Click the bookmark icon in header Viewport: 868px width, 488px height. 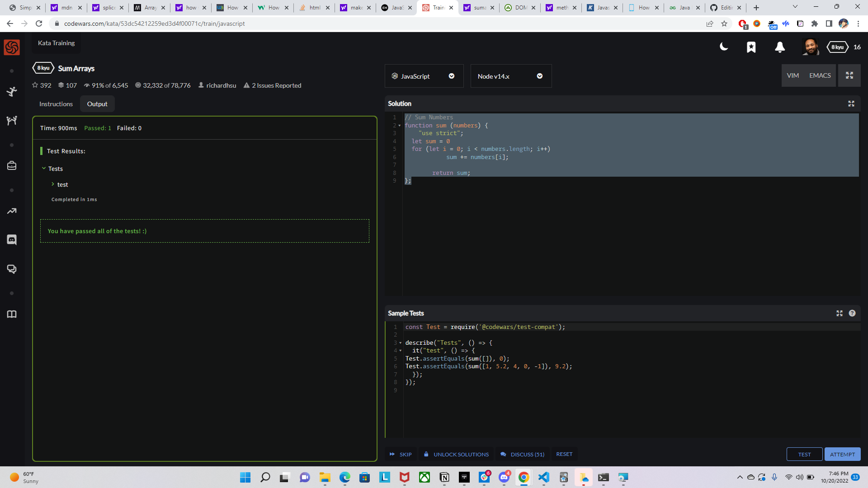coord(751,47)
